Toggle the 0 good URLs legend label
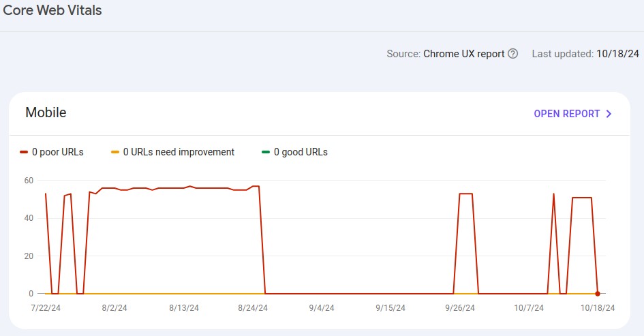644x336 pixels. click(x=301, y=152)
